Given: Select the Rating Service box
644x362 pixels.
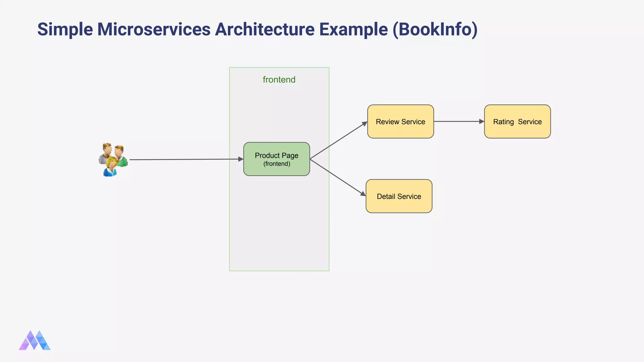Looking at the screenshot, I should pos(517,122).
